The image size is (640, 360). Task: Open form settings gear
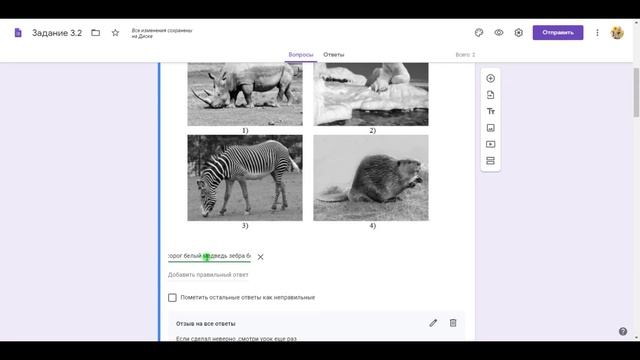click(518, 33)
